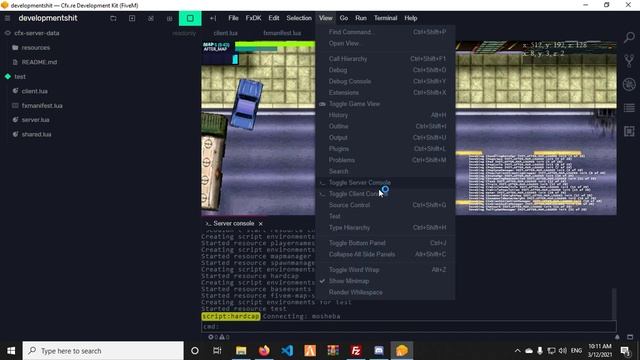Open Visual Studio Code from taskbar
The image size is (640, 360).
287,351
